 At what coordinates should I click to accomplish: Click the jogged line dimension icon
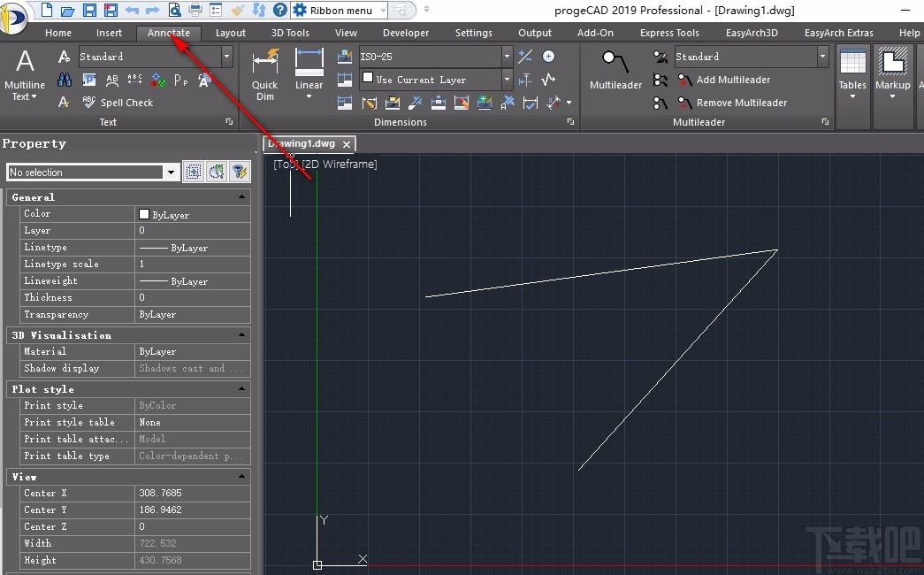coord(548,79)
